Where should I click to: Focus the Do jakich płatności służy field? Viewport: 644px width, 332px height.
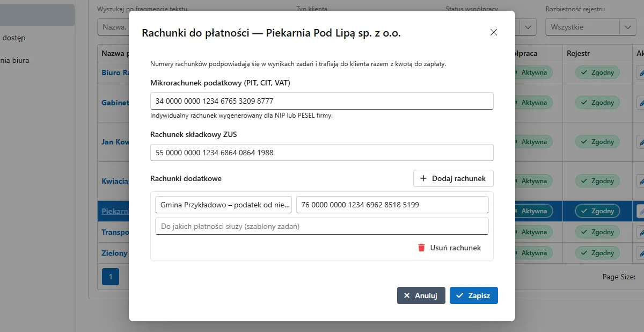click(322, 226)
